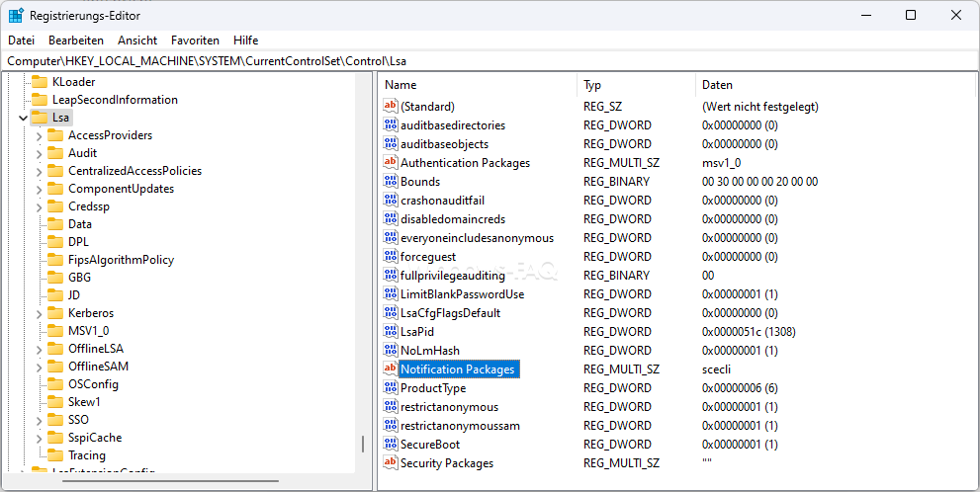Click the data value '0x0000051c (1308)'
The height and width of the screenshot is (492, 980).
click(x=749, y=331)
